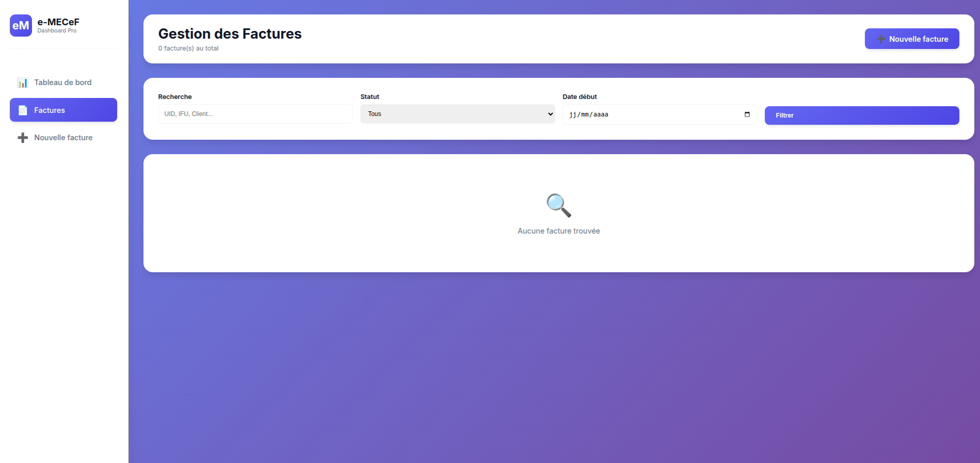
Task: Expand the Statut dropdown showing Tous
Action: [x=457, y=114]
